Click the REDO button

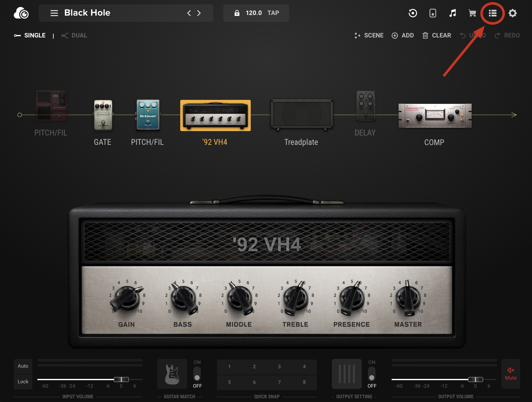(507, 36)
